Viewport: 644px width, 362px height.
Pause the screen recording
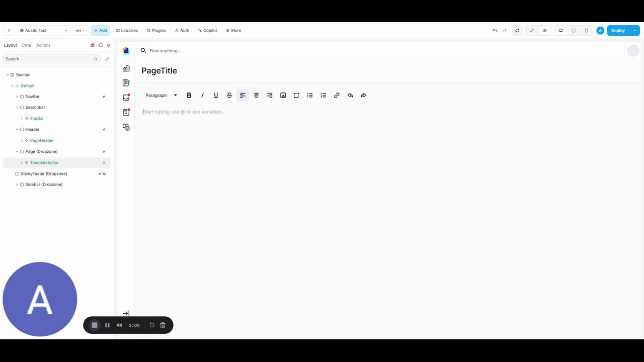coord(107,325)
